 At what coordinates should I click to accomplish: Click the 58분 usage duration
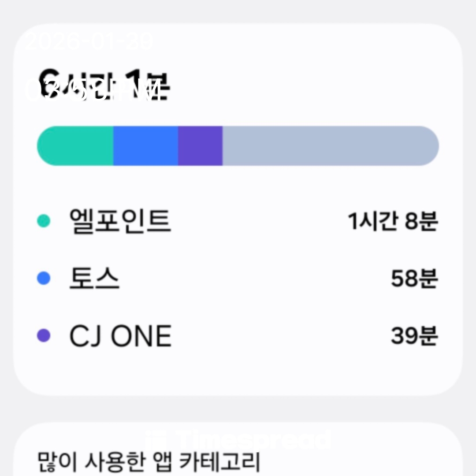[x=414, y=279]
